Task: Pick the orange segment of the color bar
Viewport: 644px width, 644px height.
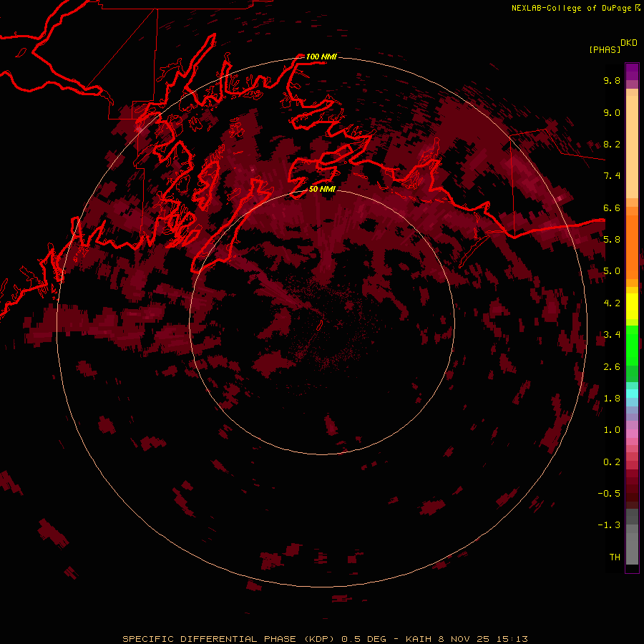Action: click(x=632, y=248)
